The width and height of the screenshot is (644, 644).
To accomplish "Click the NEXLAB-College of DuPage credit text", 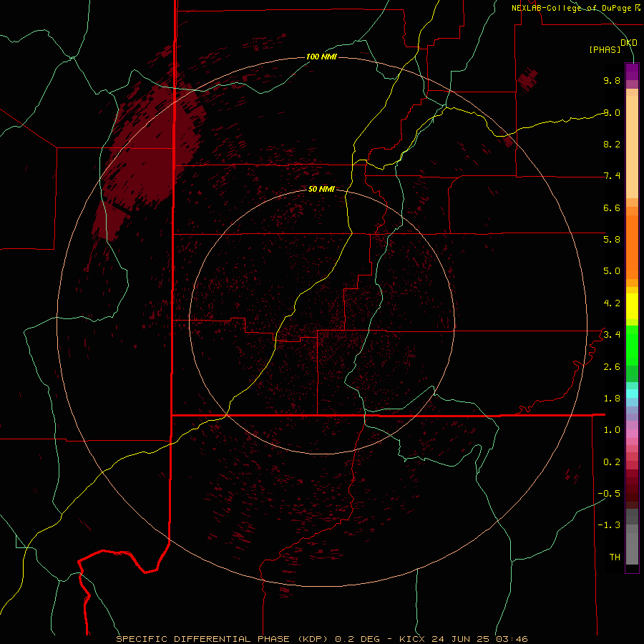I will coord(575,8).
